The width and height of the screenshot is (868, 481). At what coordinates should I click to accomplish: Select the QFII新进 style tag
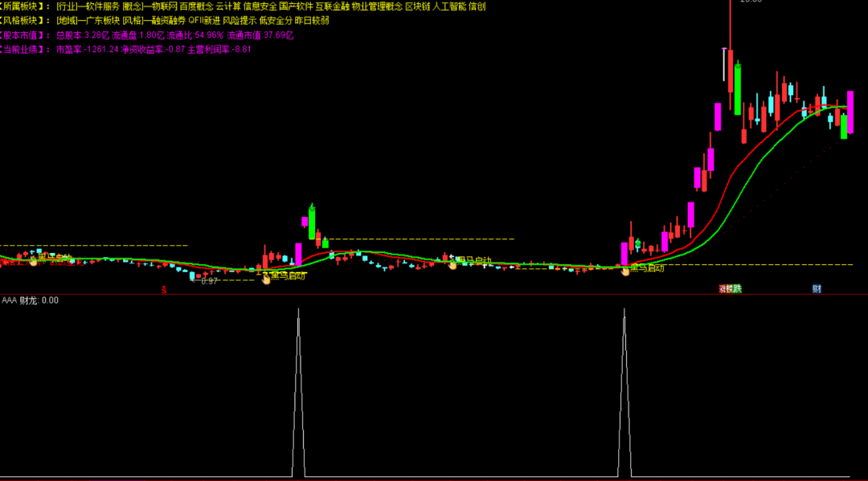click(204, 20)
